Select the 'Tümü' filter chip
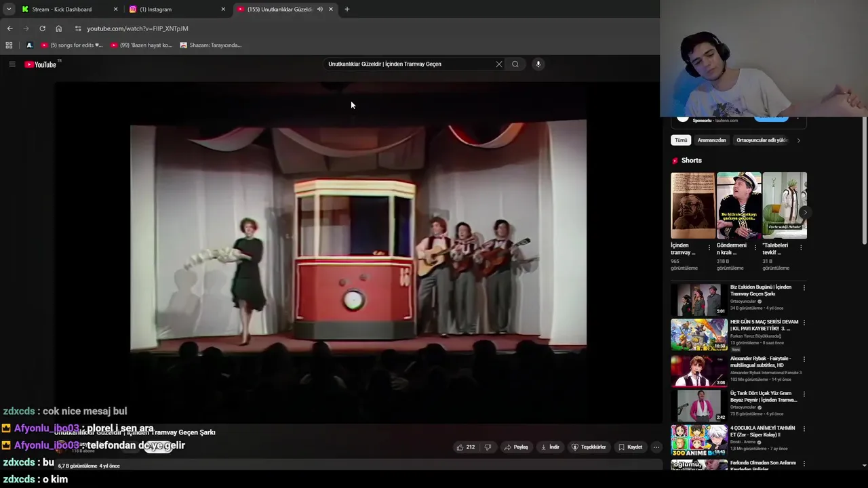The height and width of the screenshot is (488, 868). pyautogui.click(x=681, y=140)
